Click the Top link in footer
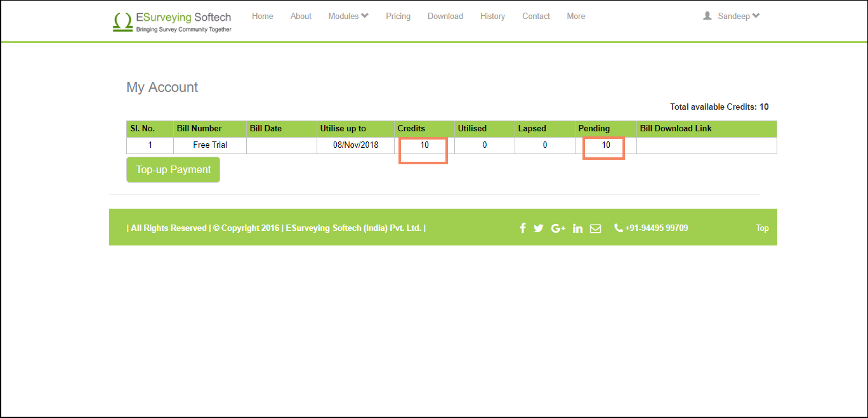 (x=762, y=228)
